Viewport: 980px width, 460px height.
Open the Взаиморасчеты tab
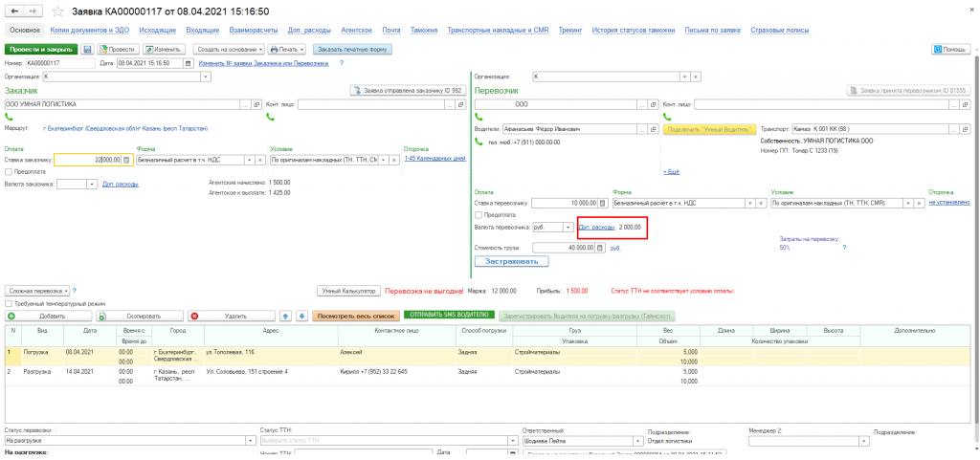click(x=255, y=30)
